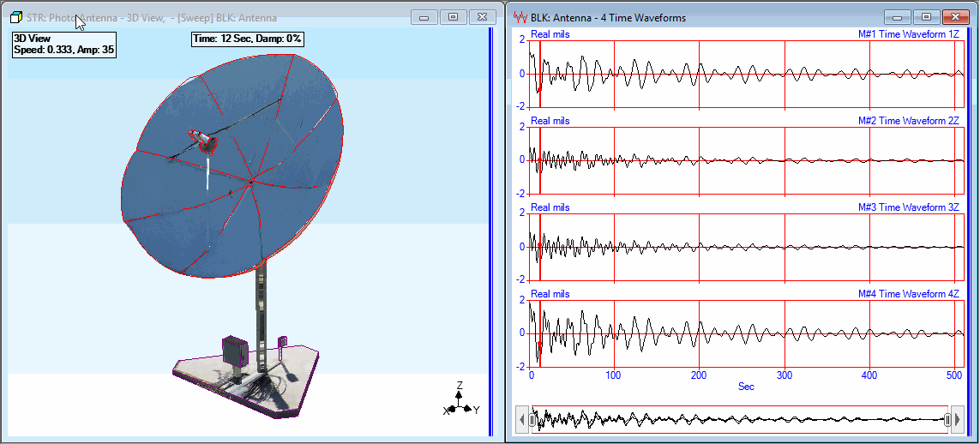Click the equipment box on the antenna base
The image size is (980, 444).
(234, 351)
